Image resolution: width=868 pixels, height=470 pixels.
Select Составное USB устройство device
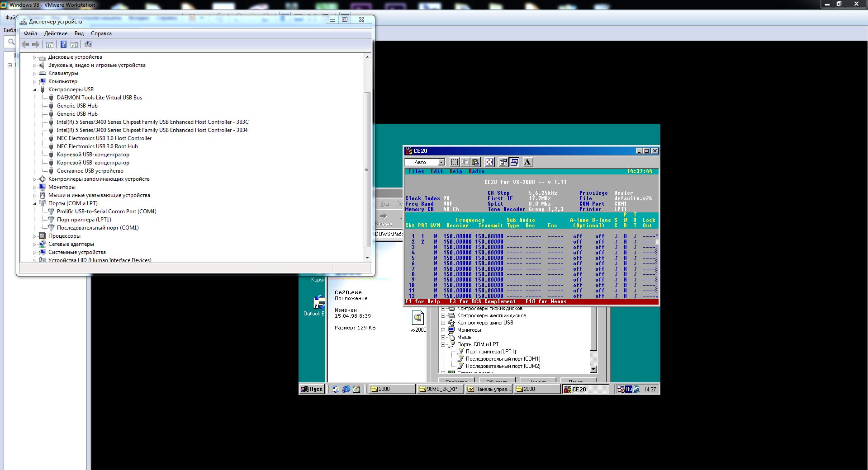click(x=90, y=171)
